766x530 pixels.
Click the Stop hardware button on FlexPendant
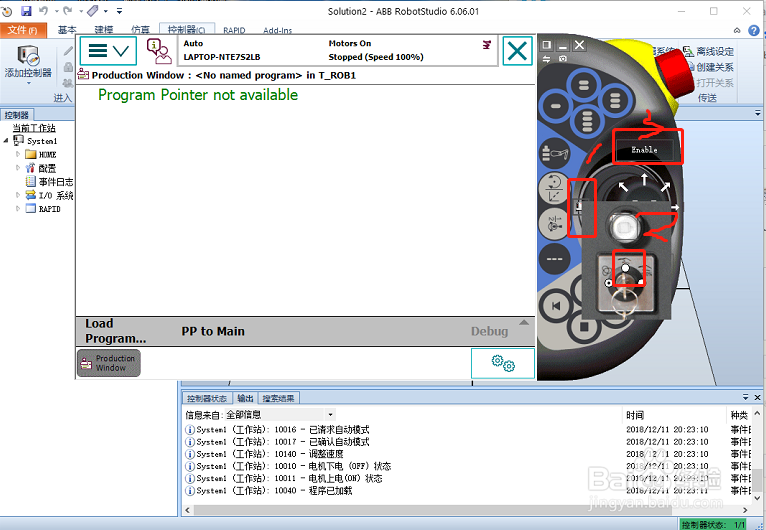click(584, 326)
